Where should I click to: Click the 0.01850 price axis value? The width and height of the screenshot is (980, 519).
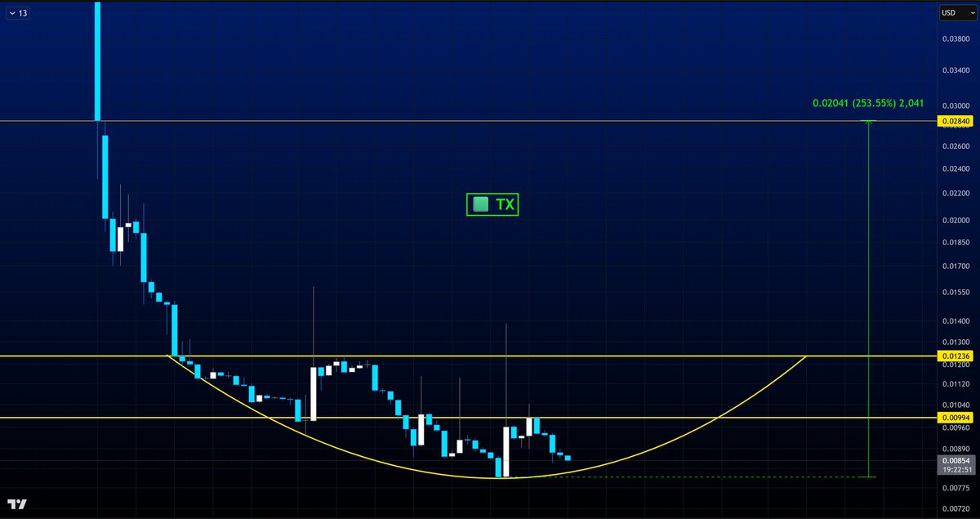pyautogui.click(x=955, y=243)
